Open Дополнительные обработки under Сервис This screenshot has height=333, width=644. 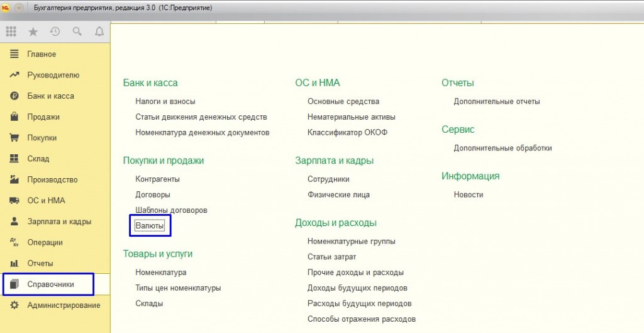502,148
